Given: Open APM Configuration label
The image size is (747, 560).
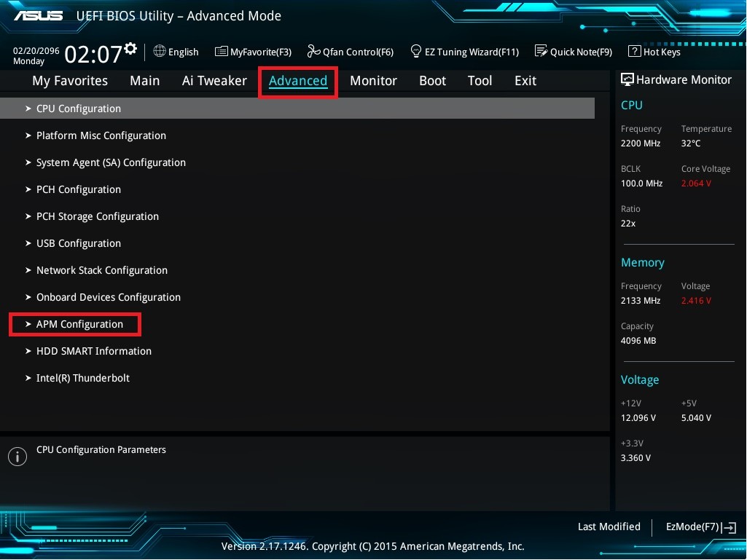Looking at the screenshot, I should [x=79, y=324].
